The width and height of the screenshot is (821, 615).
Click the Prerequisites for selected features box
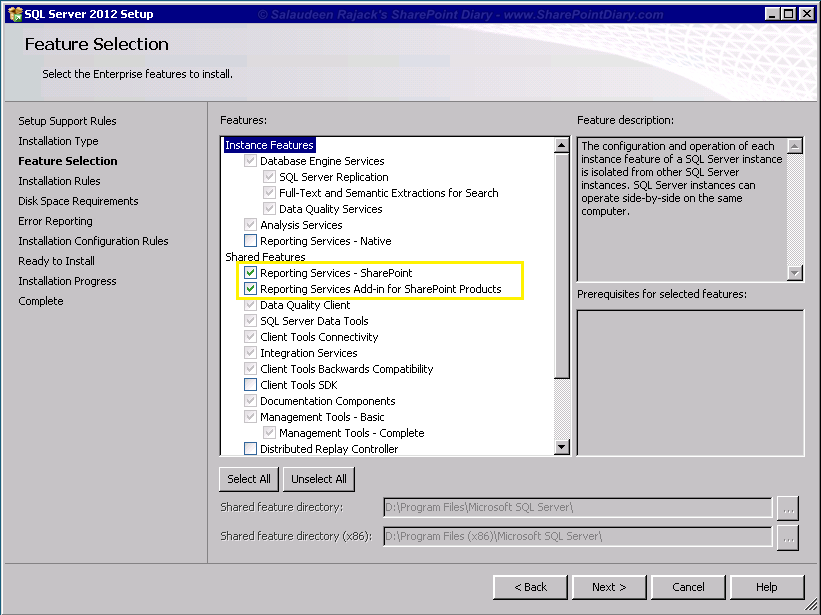(x=690, y=383)
